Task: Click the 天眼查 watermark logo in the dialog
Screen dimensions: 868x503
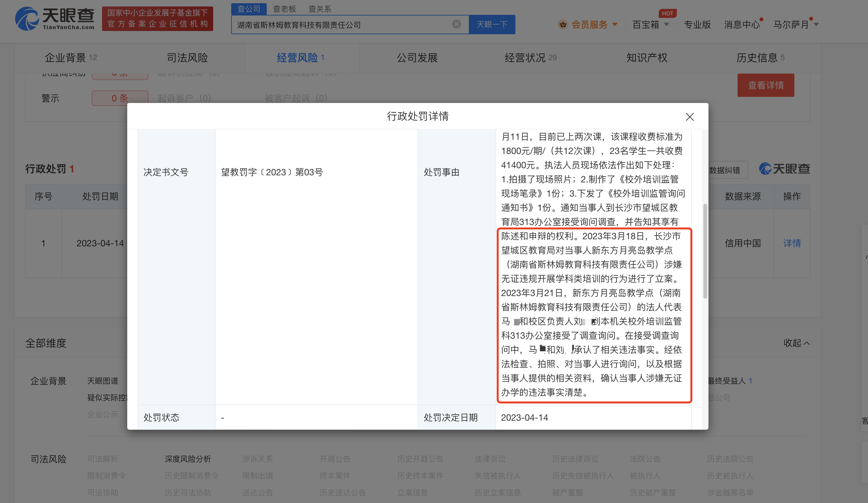Action: [784, 169]
